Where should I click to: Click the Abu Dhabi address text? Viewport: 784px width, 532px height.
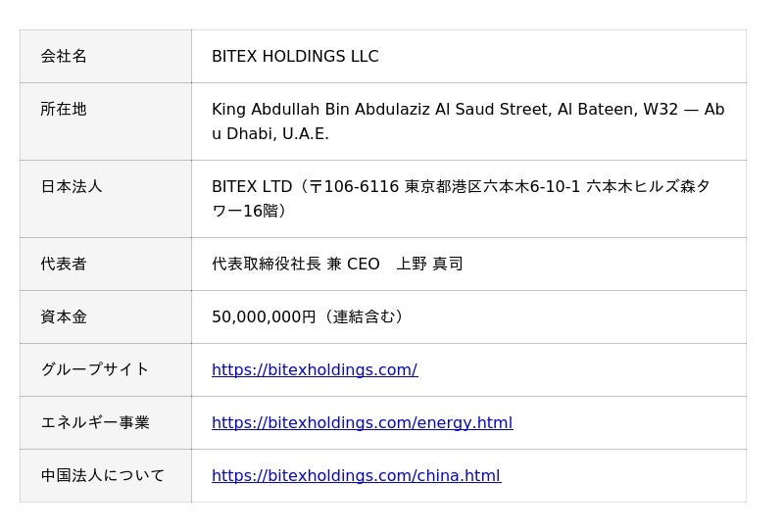(468, 121)
